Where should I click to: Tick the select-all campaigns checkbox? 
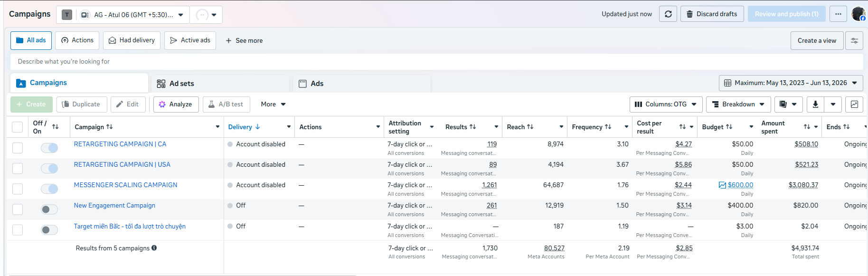(18, 127)
